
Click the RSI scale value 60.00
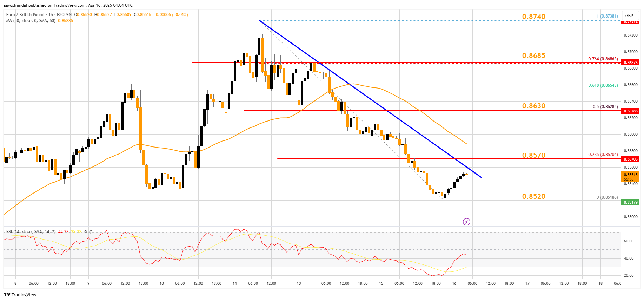[x=629, y=241]
